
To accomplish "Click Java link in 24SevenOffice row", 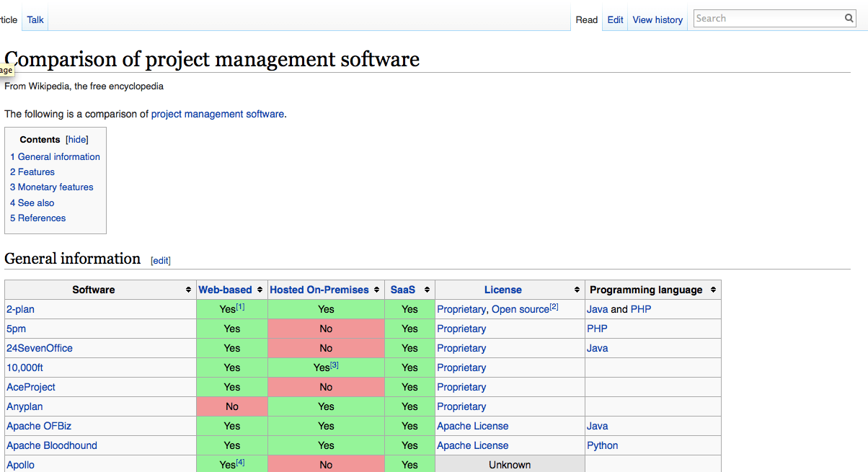I will click(x=597, y=348).
